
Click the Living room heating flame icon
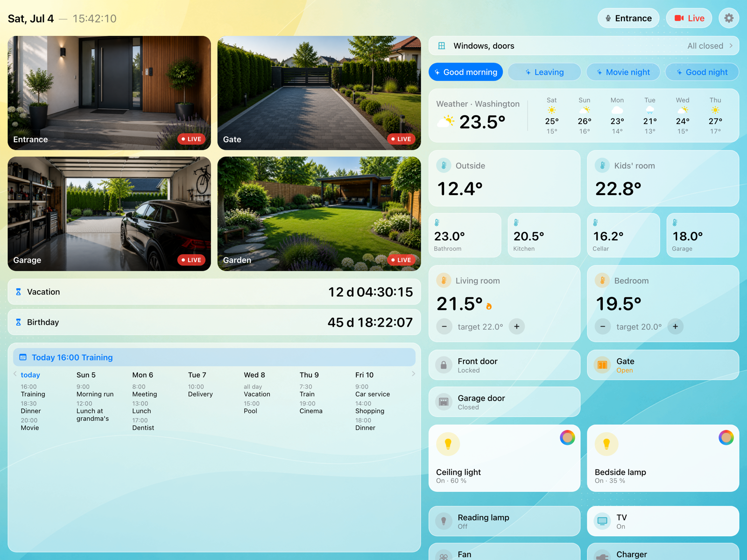tap(489, 306)
